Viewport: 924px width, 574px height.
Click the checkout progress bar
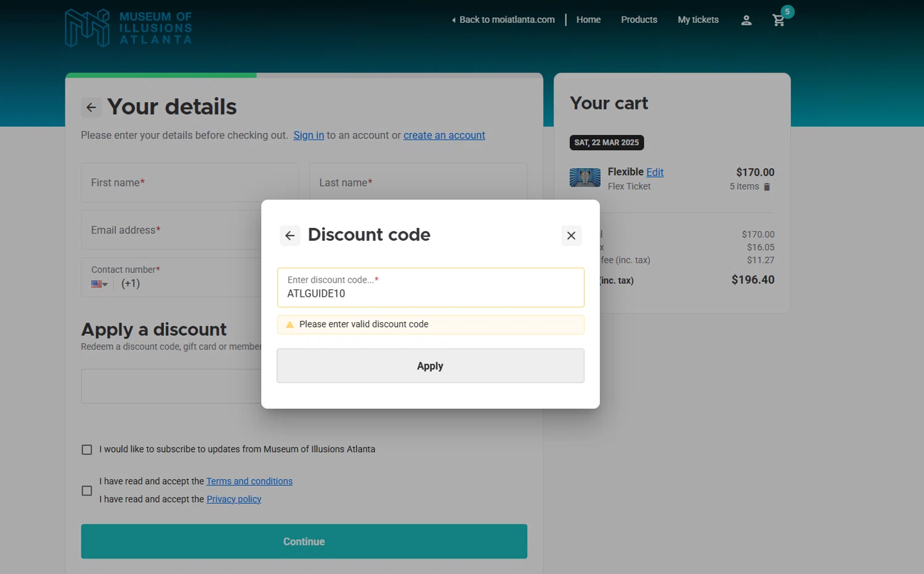pyautogui.click(x=304, y=75)
